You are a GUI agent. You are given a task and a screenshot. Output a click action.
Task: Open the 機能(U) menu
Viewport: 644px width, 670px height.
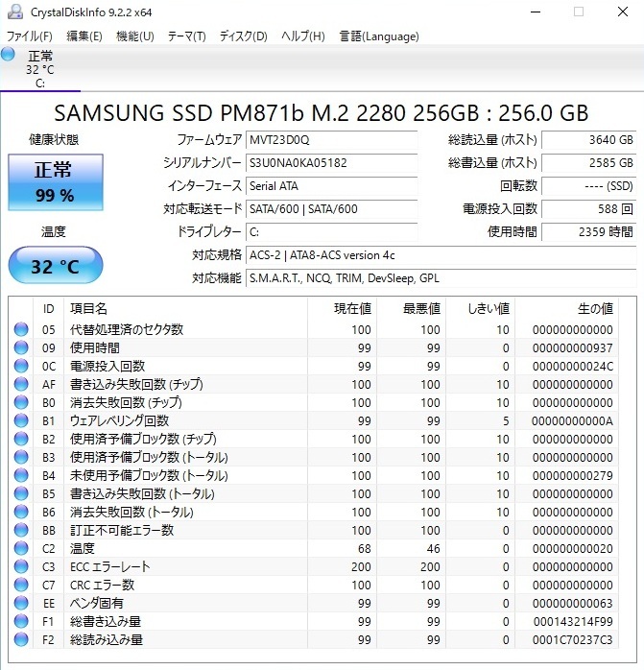(135, 36)
